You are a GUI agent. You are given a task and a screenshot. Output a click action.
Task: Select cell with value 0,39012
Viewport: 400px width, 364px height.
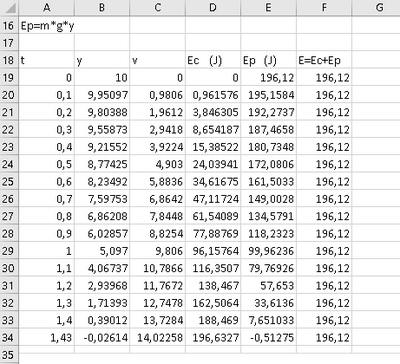(102, 320)
